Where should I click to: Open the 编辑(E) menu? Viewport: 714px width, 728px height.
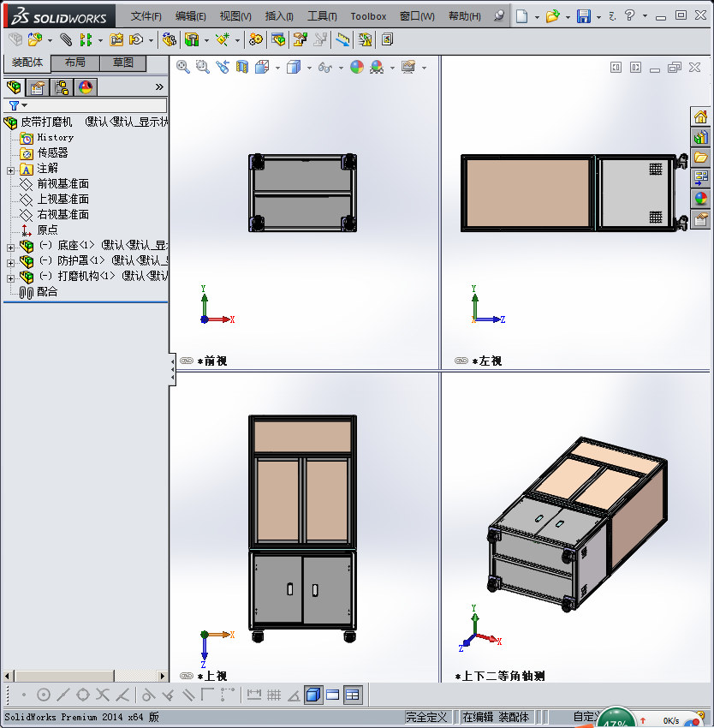190,16
